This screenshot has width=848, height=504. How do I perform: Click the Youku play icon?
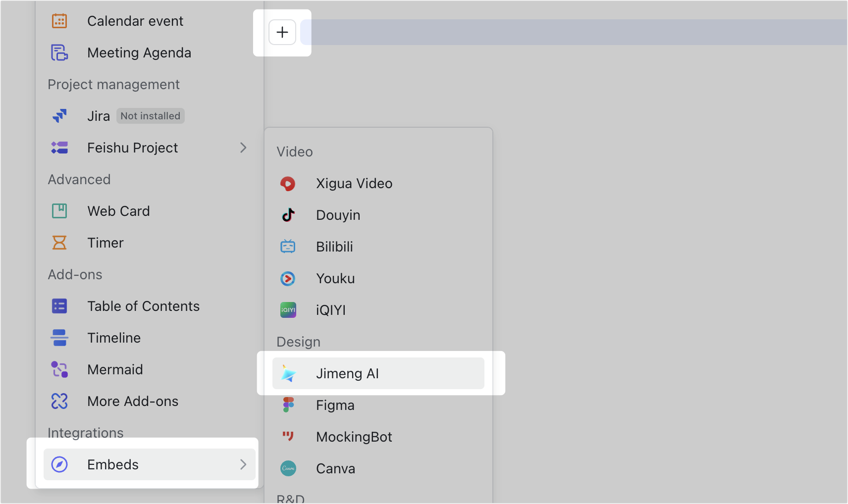tap(288, 279)
